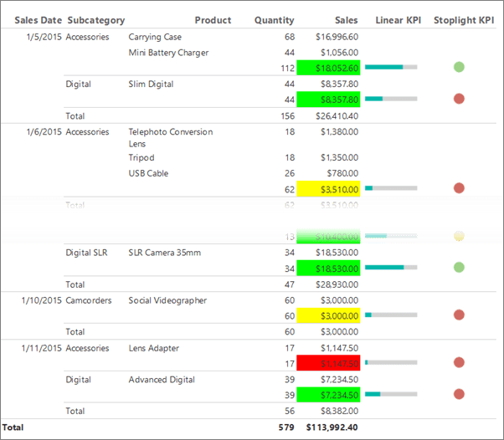This screenshot has width=504, height=440.
Task: Click the $1,056.00 sales value
Action: pos(339,53)
